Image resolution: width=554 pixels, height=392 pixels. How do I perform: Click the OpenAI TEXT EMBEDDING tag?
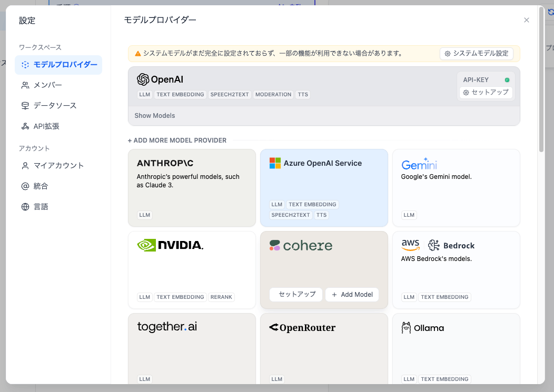point(180,95)
